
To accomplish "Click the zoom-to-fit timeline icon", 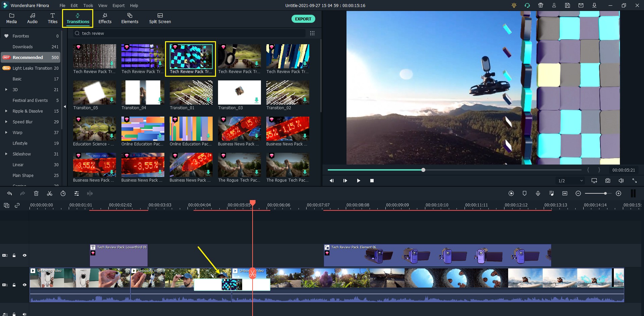I will [565, 193].
